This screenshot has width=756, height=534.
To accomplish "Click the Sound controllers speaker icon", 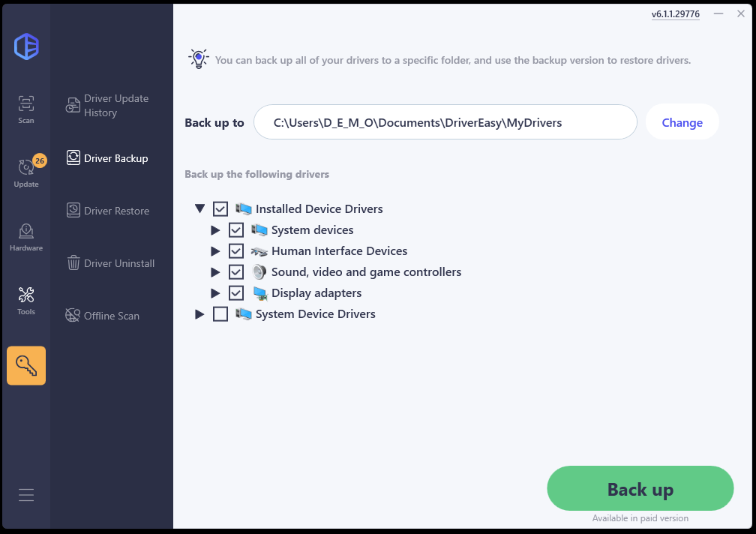I will (259, 271).
